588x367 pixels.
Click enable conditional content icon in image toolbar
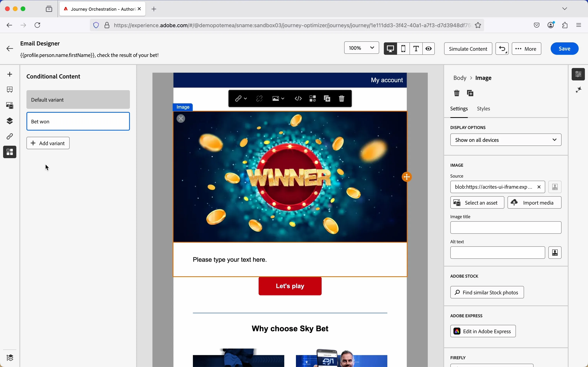point(313,99)
